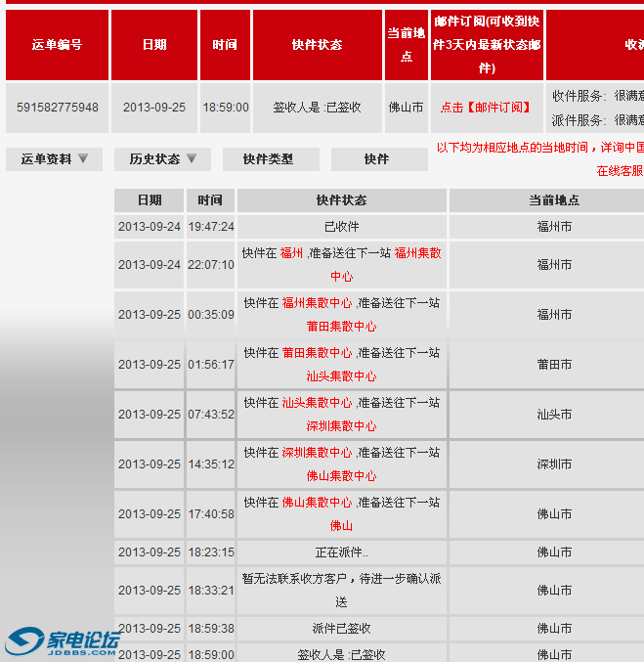Expand the 运单资料 dropdown arrow

pyautogui.click(x=83, y=158)
